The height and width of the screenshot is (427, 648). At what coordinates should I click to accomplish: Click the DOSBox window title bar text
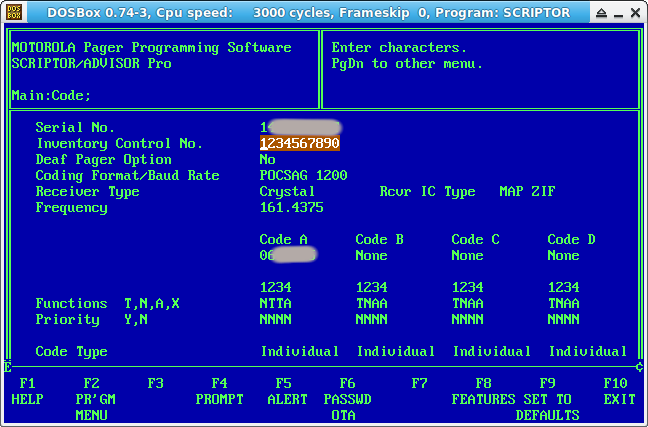[x=308, y=13]
